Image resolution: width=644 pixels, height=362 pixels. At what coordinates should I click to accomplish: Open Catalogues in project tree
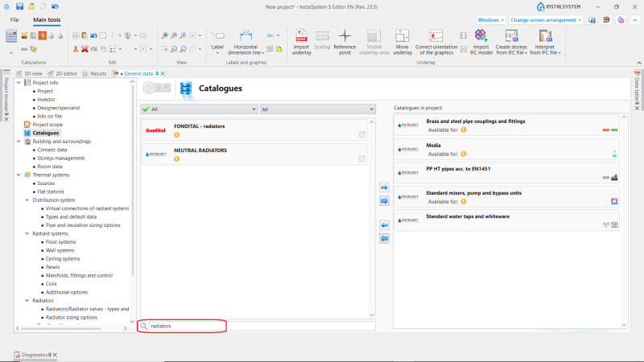(46, 133)
